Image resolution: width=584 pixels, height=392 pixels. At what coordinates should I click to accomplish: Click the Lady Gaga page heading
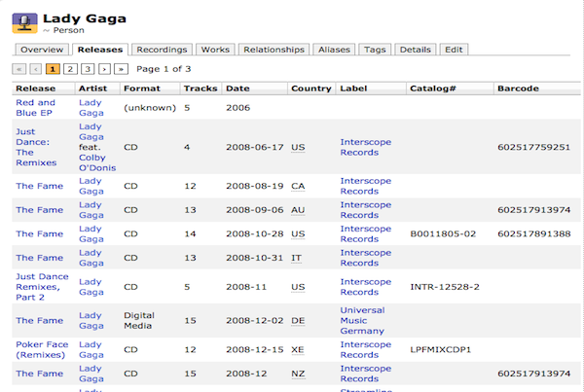click(85, 18)
